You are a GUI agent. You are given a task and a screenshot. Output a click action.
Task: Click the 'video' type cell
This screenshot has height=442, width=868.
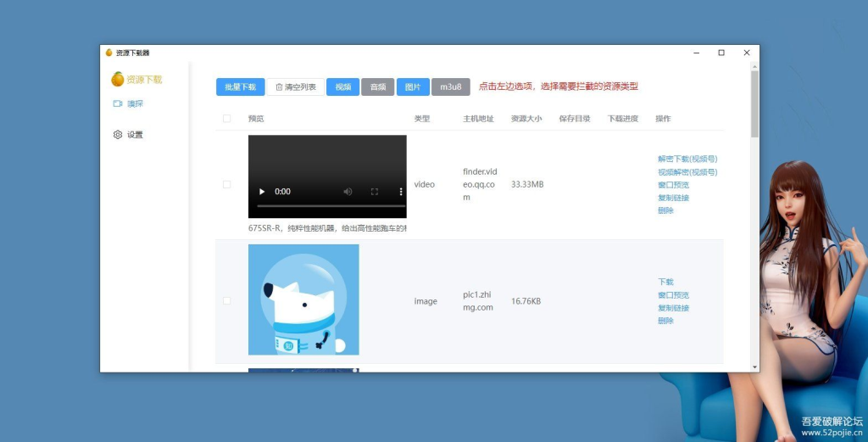tap(424, 184)
